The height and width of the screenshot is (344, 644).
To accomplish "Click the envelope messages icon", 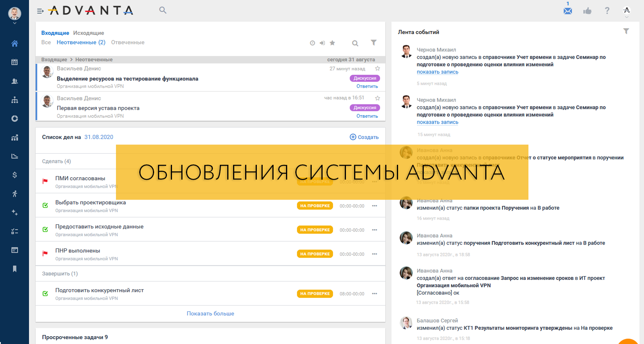I will tap(568, 11).
